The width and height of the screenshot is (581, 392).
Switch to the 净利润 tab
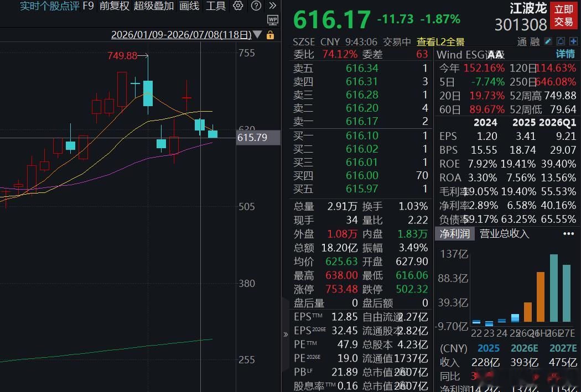point(455,233)
